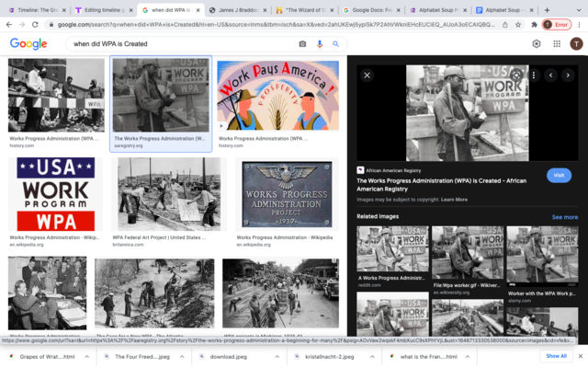Expand the tab search dropdown

(578, 10)
